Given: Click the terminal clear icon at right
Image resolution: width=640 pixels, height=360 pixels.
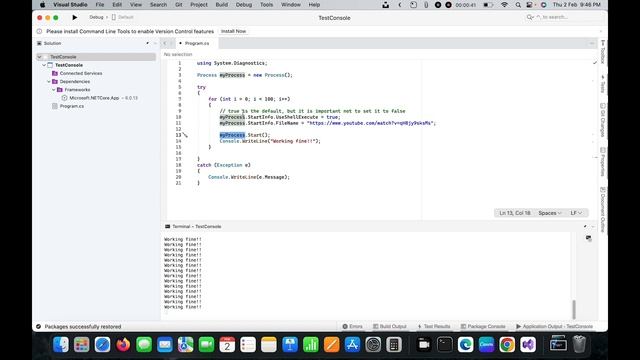Looking at the screenshot, I should [588, 238].
